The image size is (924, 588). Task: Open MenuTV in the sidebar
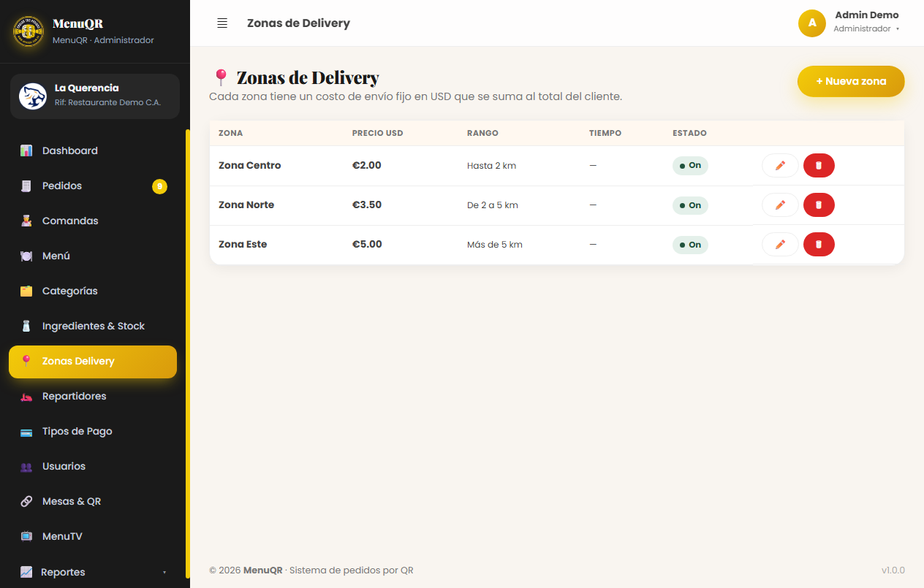93,536
